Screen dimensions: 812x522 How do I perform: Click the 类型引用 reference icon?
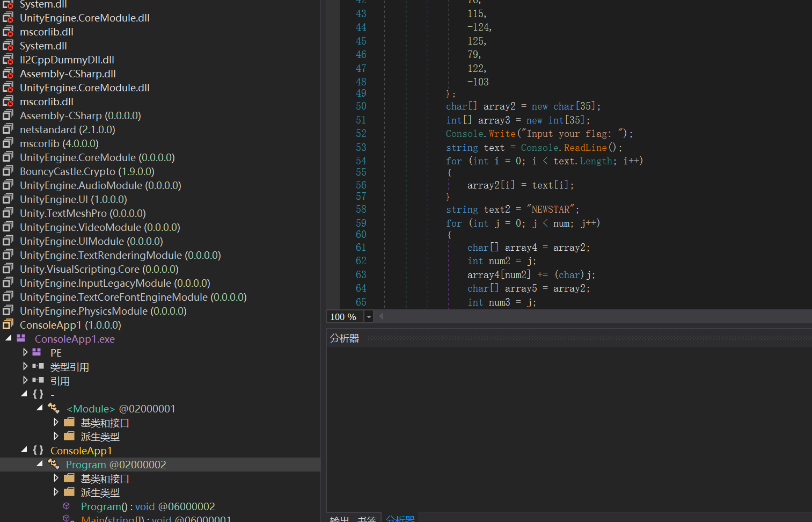coord(38,366)
